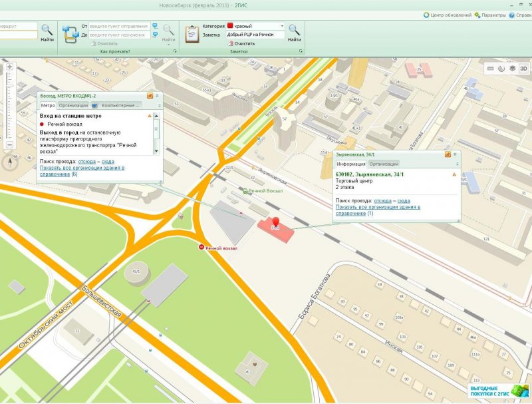
Task: Click отсюда link in Зыряновская card
Action: coord(383,201)
